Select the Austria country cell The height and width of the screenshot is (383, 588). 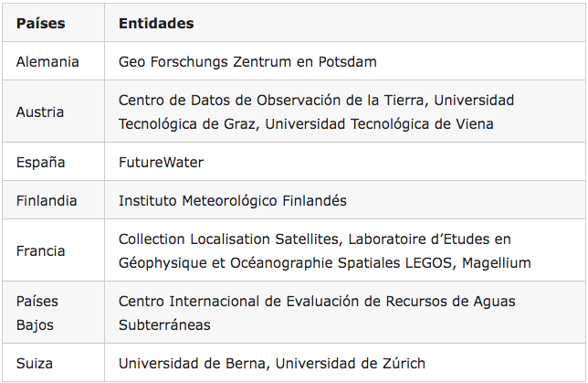point(40,112)
